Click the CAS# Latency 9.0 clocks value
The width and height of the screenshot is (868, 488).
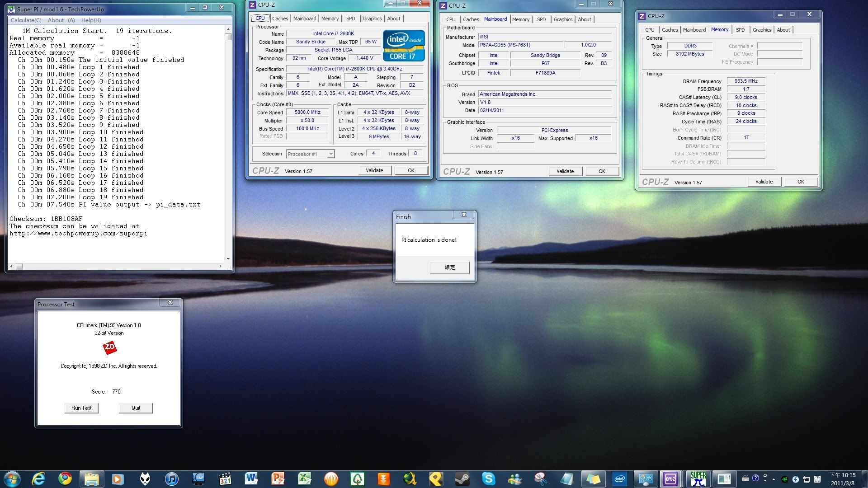click(x=746, y=98)
